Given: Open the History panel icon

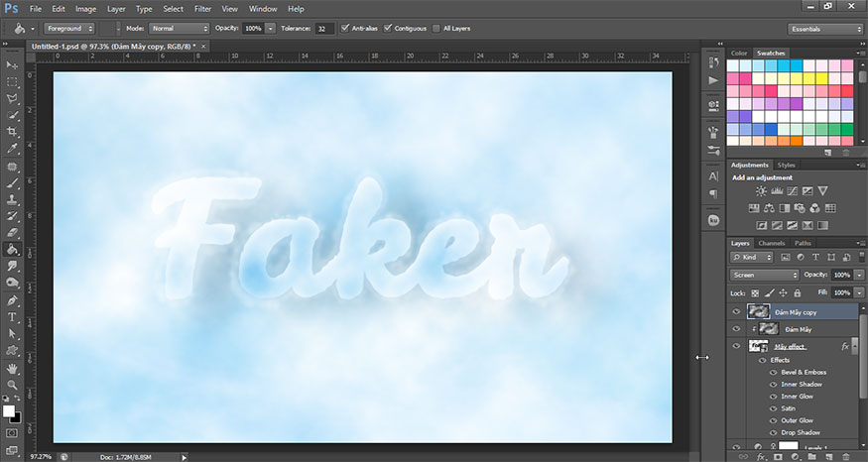Looking at the screenshot, I should coord(713,62).
